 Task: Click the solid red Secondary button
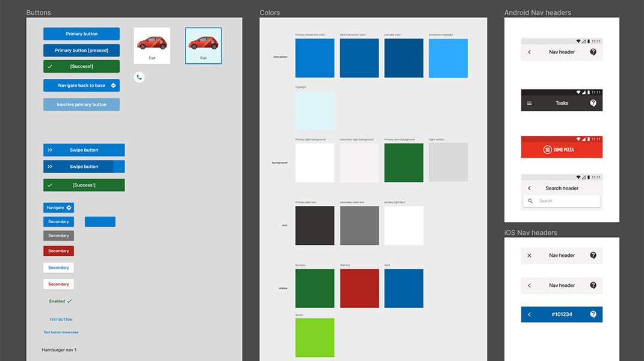58,251
